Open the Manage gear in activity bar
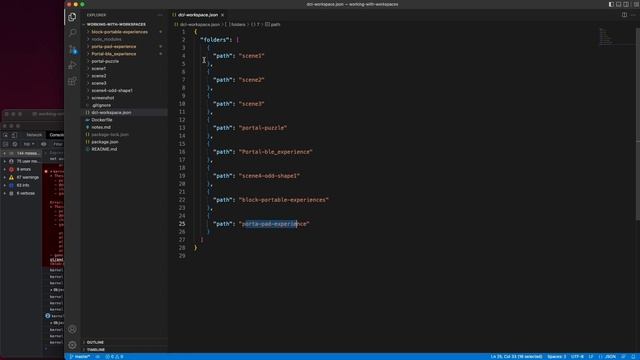This screenshot has height=360, width=640. point(72,345)
